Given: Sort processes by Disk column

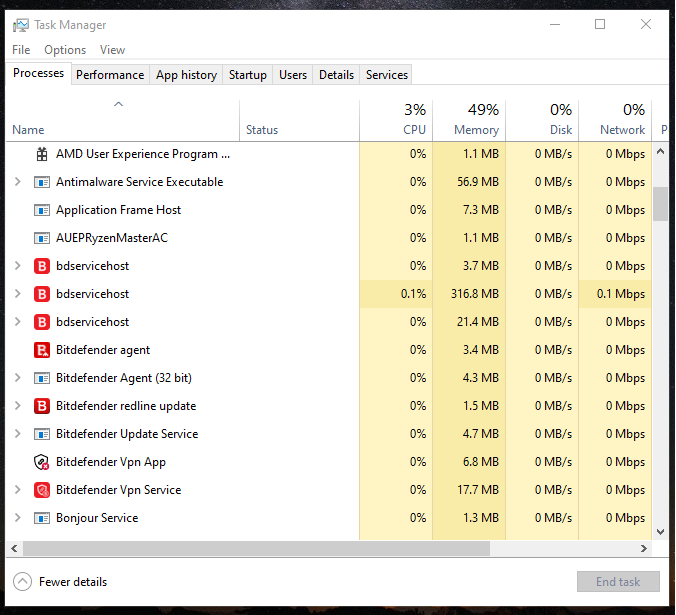Looking at the screenshot, I should coord(542,121).
